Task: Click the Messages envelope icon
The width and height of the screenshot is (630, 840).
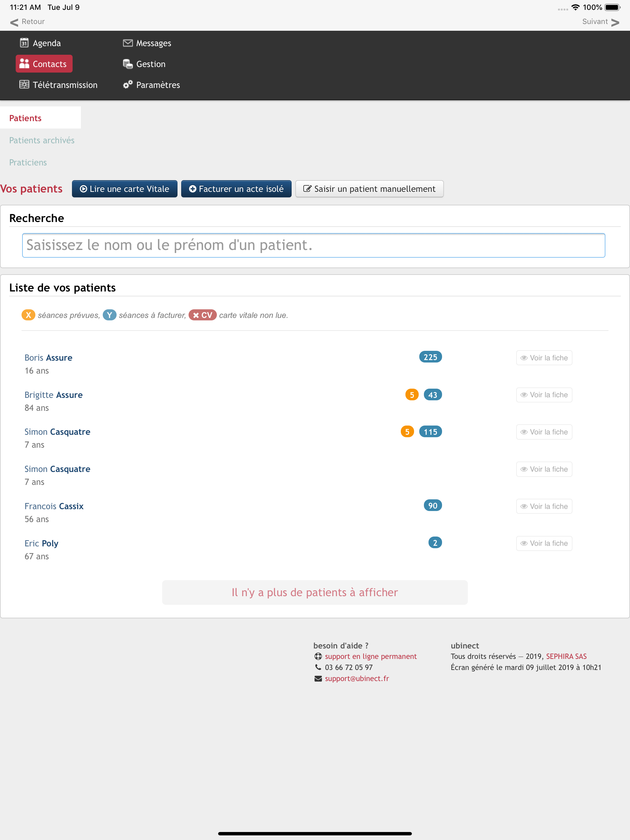Action: [x=128, y=43]
